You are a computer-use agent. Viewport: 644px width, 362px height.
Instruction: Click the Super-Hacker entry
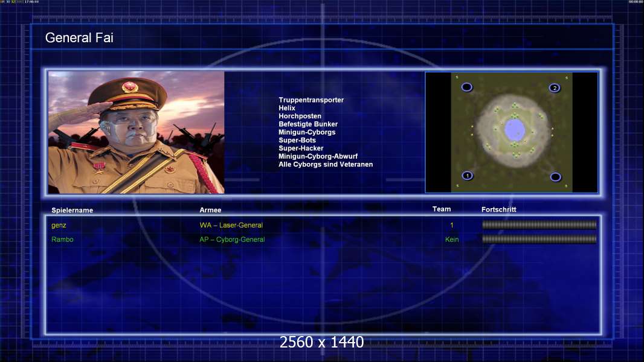pos(301,148)
